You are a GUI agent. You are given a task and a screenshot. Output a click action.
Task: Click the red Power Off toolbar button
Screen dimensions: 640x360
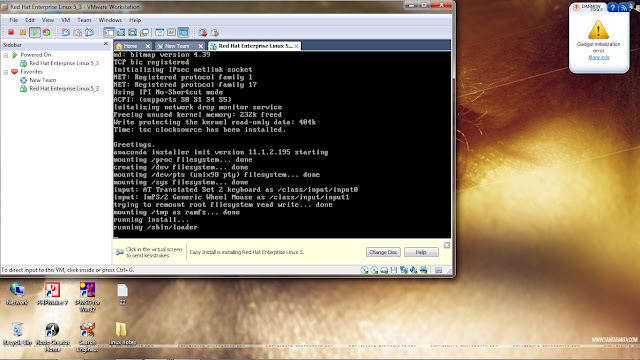pos(11,32)
